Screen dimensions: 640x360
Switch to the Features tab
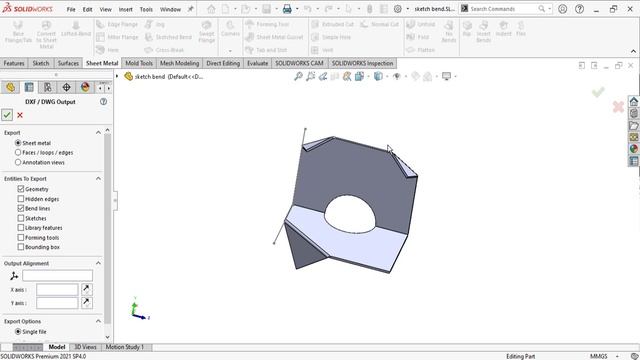[x=14, y=63]
